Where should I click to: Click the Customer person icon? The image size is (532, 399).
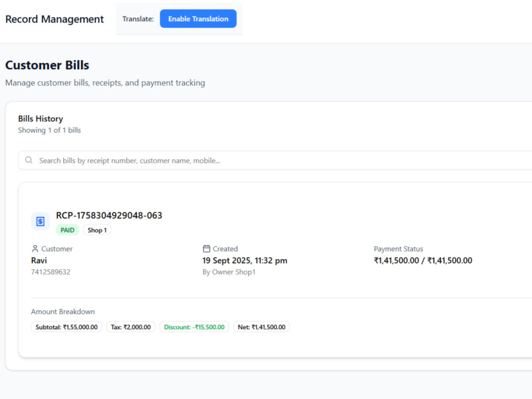pos(35,248)
